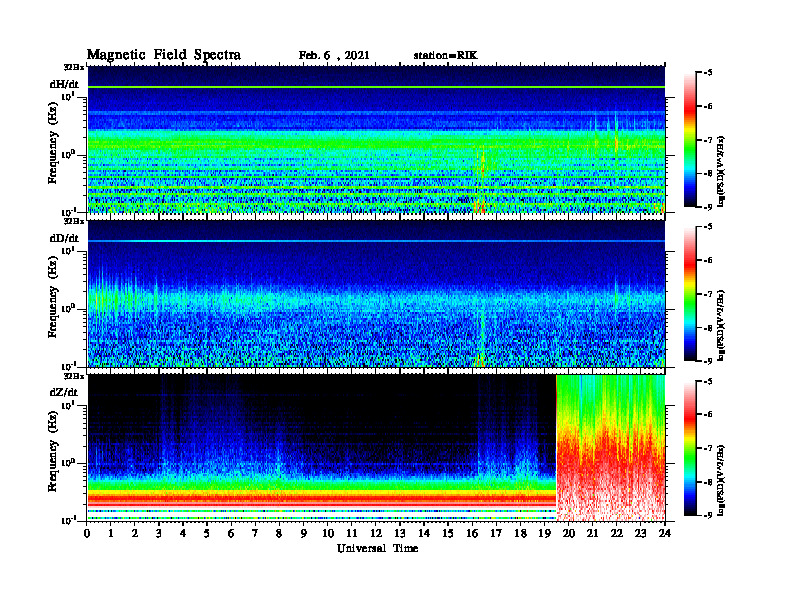Click the "22" tick on the Universal Time axis
The width and height of the screenshot is (792, 612).
[617, 533]
